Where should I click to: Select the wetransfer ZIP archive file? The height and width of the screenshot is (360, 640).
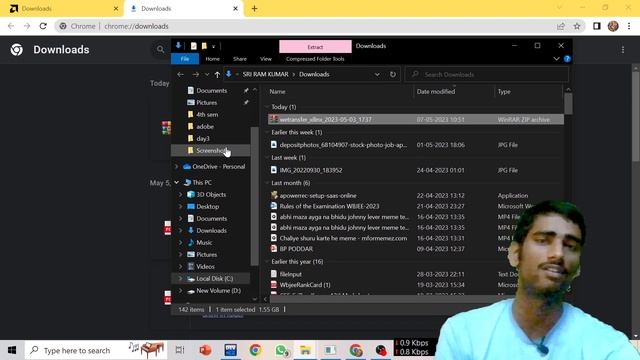[416, 119]
